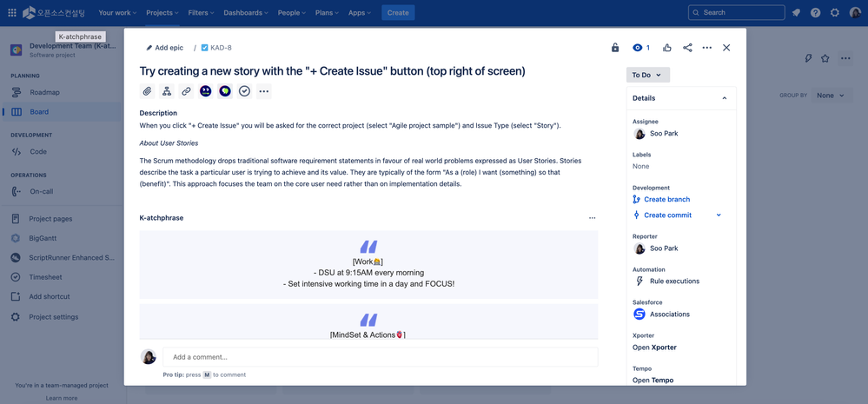Click Open Xporter

(x=654, y=348)
